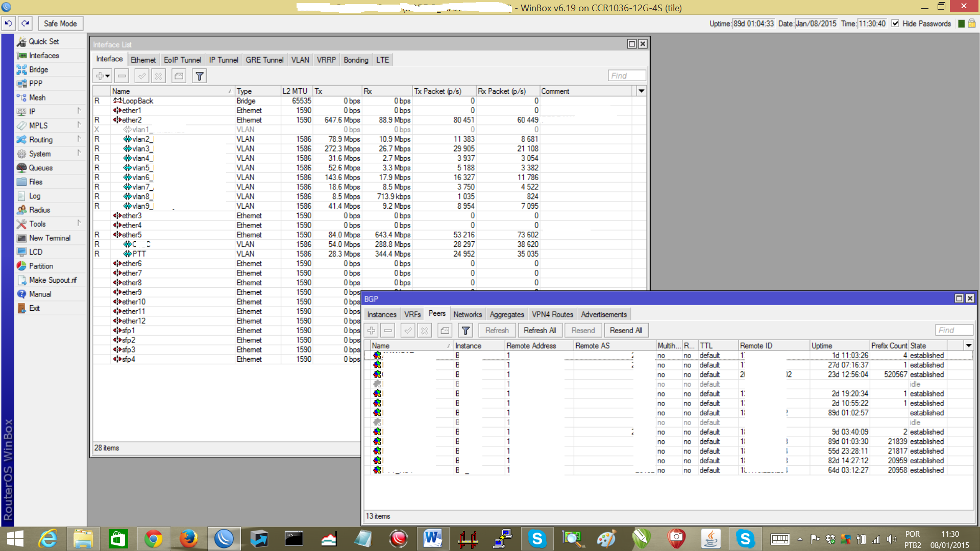
Task: Click Filter funnel in BGP toolbar
Action: point(465,331)
